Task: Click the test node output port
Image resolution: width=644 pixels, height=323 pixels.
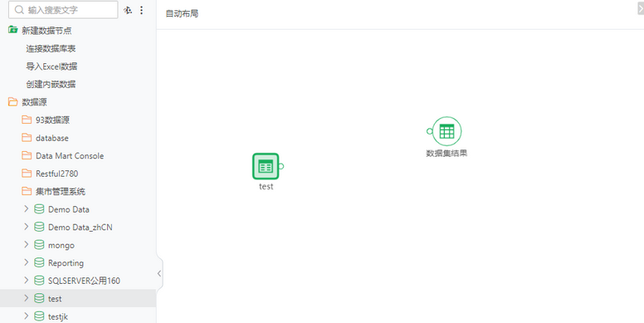Action: coord(281,166)
